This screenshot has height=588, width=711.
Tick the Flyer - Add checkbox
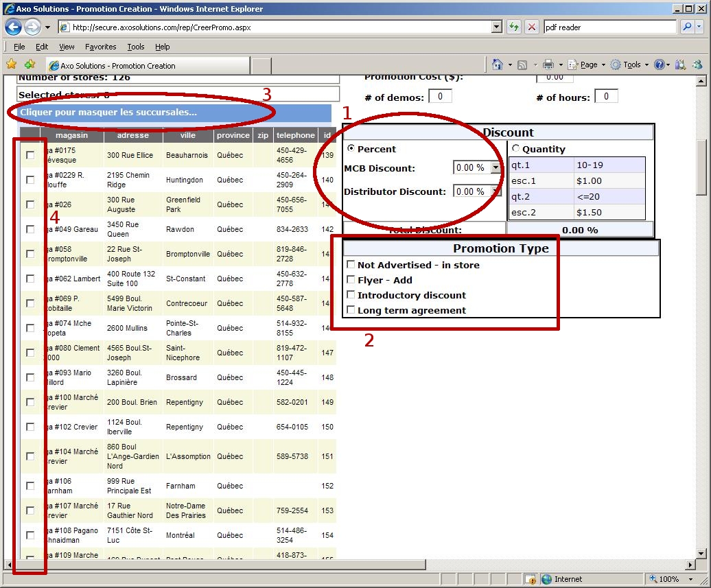(351, 279)
